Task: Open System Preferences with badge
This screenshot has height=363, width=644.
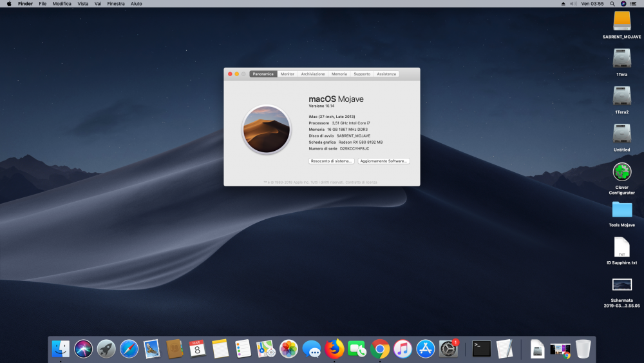Action: coord(448,349)
